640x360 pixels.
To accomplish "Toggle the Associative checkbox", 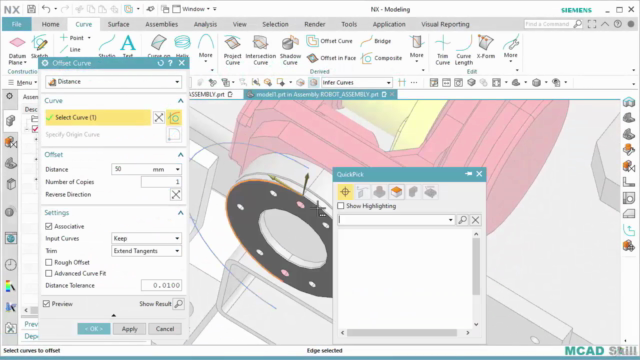I will pyautogui.click(x=49, y=226).
